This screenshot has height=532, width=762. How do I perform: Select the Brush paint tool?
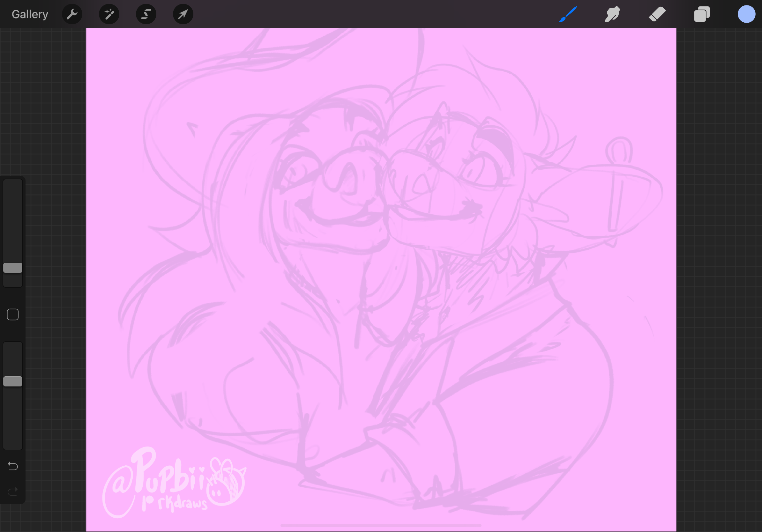tap(568, 14)
